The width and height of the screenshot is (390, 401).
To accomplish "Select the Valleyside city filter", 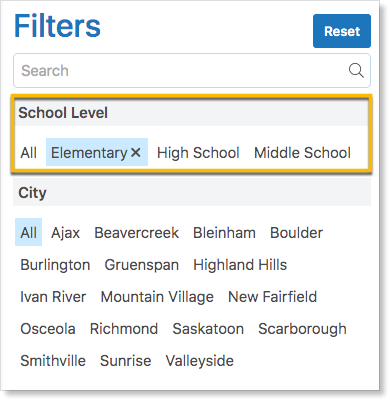I will coord(200,361).
